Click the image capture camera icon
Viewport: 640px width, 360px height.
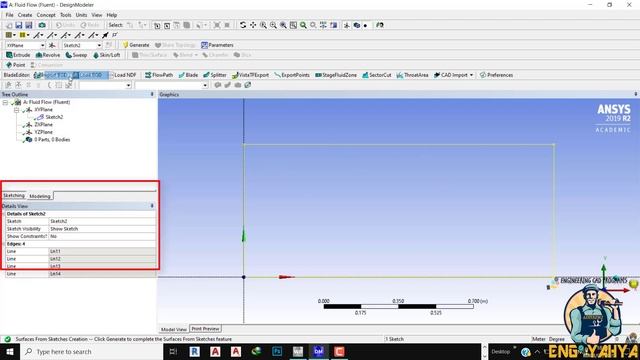pos(42,25)
